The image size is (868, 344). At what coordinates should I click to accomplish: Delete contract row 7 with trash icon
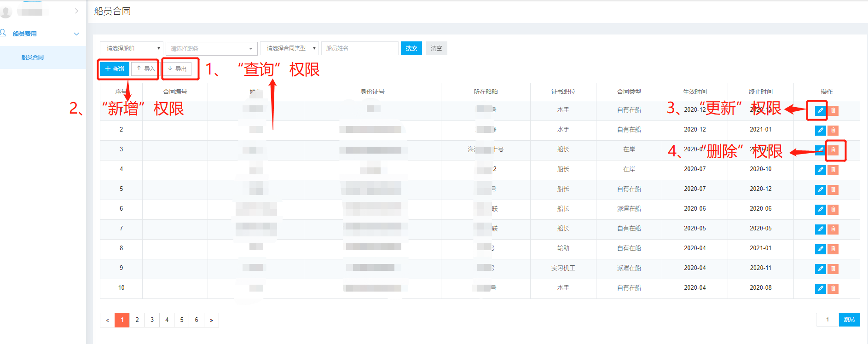click(833, 229)
